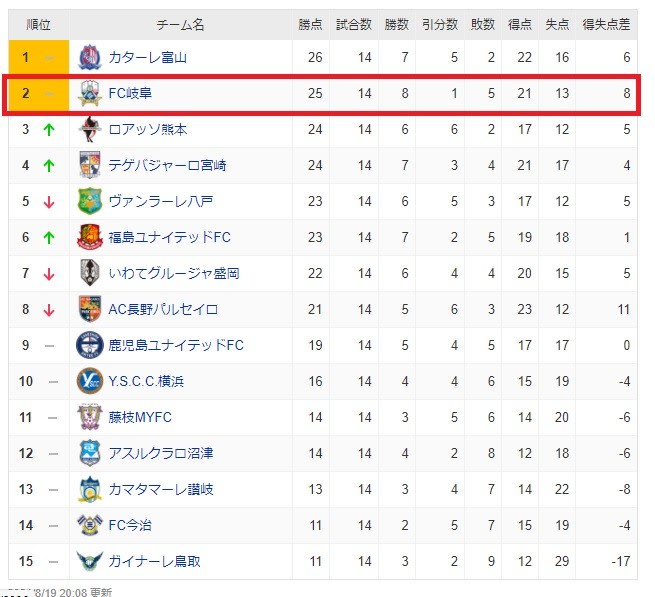
Task: Click the 鹿児島ユナイテッドFC round badge
Action: click(89, 345)
